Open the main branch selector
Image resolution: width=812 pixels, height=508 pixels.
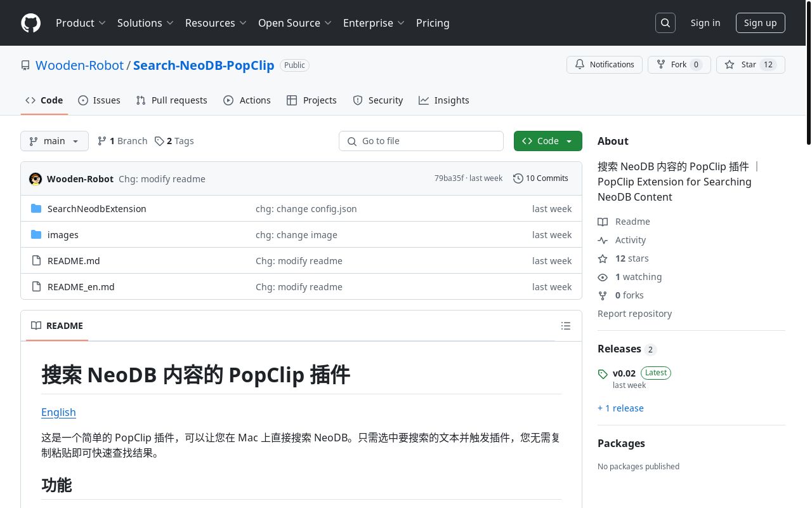(54, 141)
